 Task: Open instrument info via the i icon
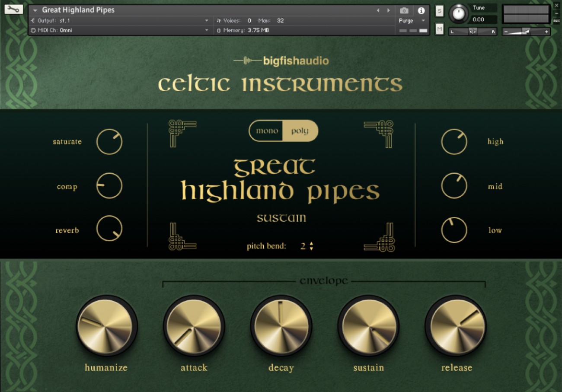[x=421, y=11]
